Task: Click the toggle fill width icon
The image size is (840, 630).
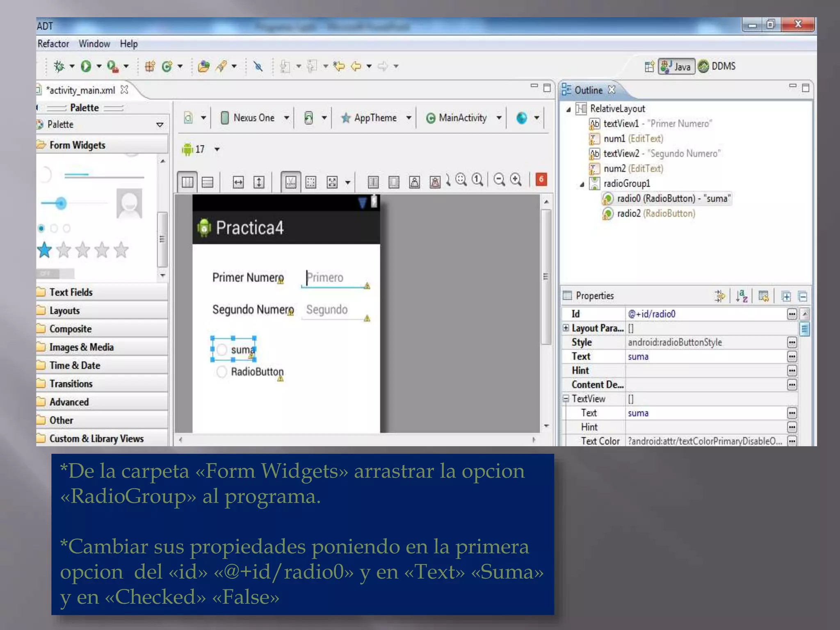Action: tap(238, 182)
